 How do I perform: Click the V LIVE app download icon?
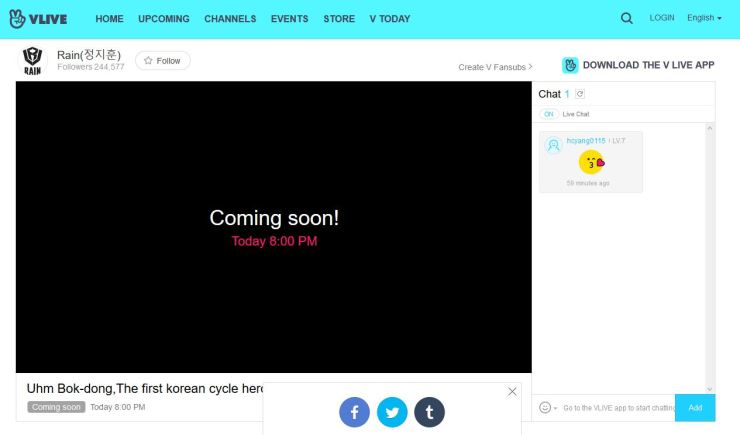(570, 65)
